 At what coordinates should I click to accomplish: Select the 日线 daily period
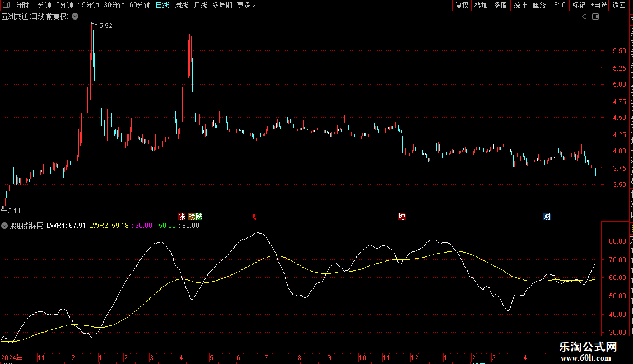[162, 5]
